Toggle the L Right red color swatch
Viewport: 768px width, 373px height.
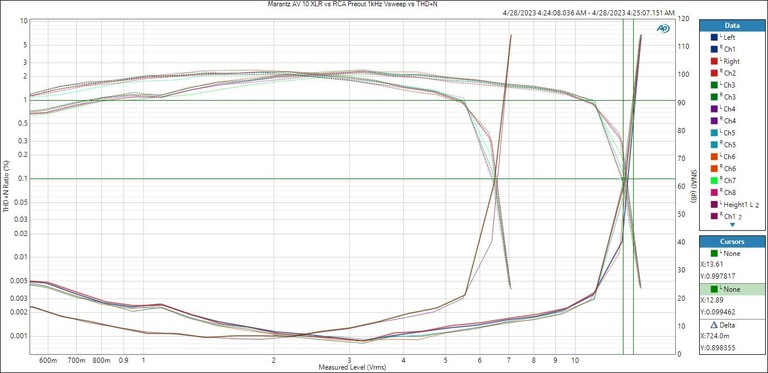(714, 61)
